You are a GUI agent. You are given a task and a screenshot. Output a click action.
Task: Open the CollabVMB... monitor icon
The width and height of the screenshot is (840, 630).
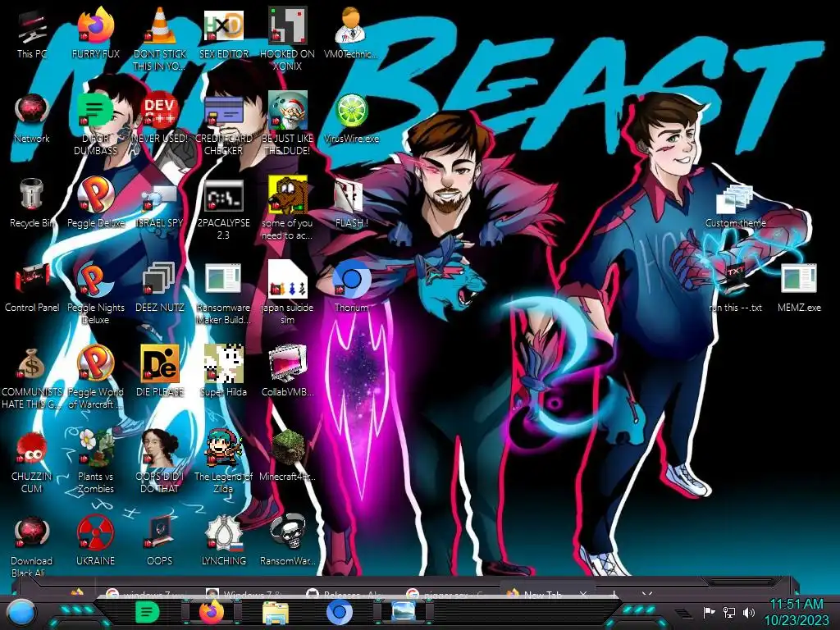tap(288, 371)
